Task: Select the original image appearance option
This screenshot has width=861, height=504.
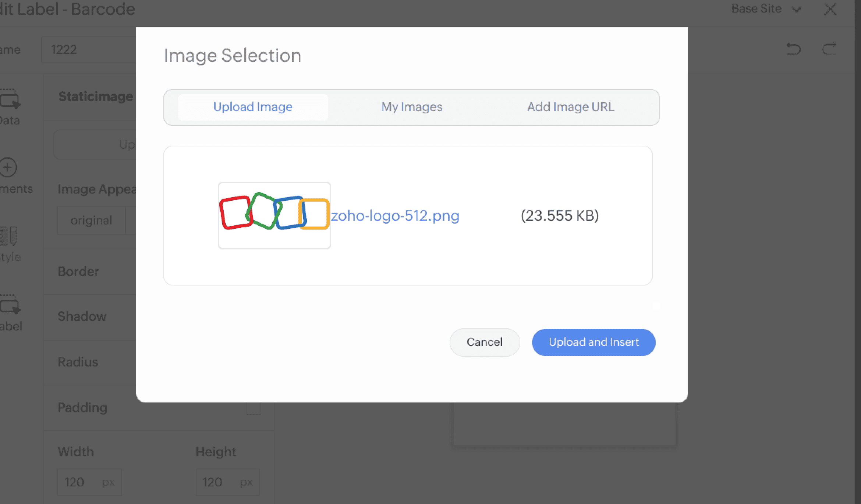Action: 91,220
